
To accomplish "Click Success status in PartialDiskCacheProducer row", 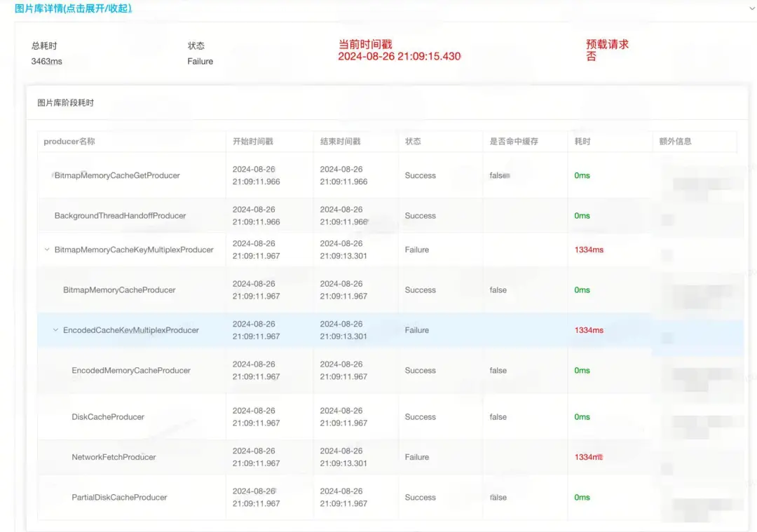I will click(x=420, y=497).
